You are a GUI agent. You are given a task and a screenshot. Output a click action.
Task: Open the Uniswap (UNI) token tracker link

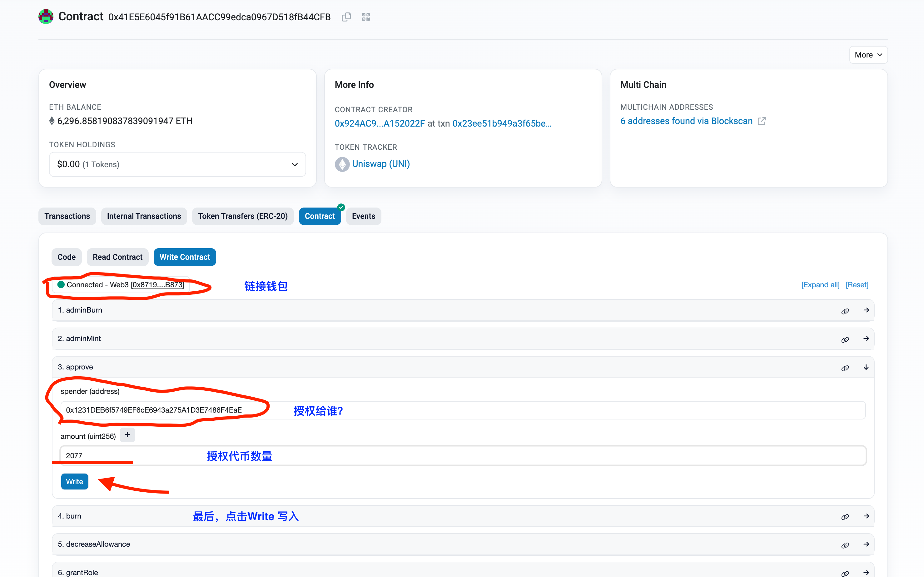380,164
